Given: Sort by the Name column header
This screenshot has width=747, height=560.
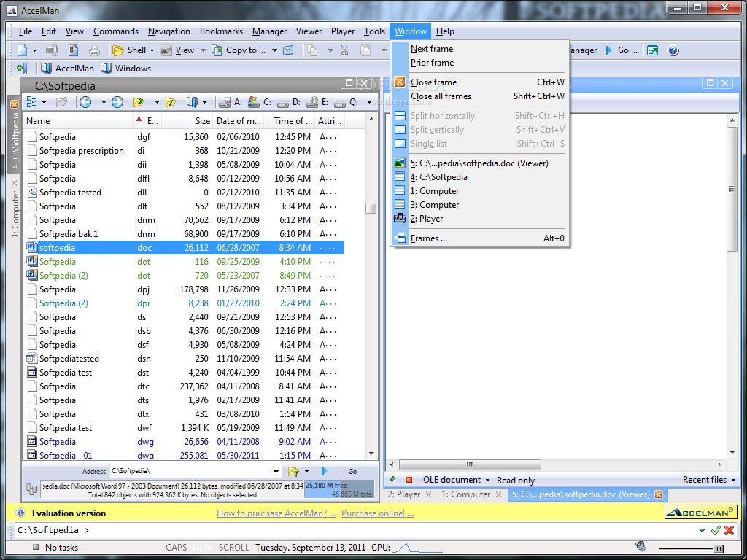Looking at the screenshot, I should point(78,121).
